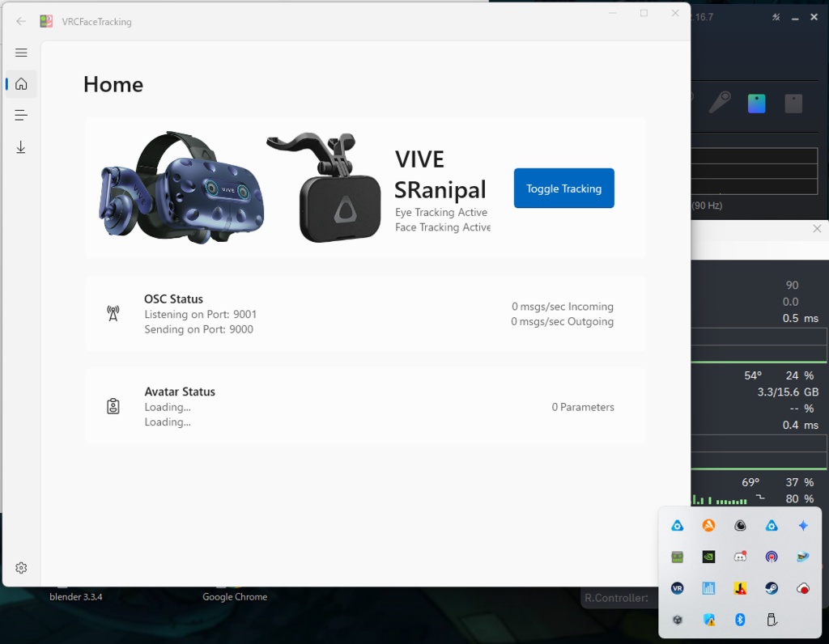Close the performance monitor panel behind
This screenshot has height=644, width=829.
click(817, 228)
